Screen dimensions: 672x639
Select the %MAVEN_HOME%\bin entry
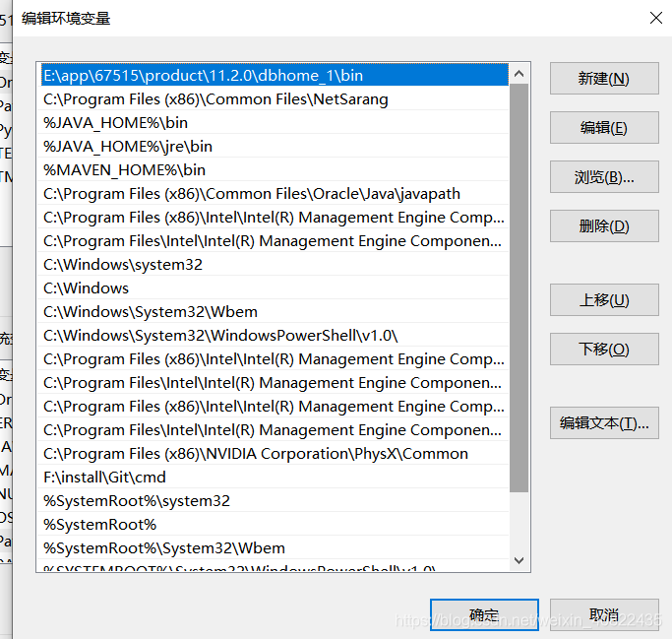tap(275, 169)
